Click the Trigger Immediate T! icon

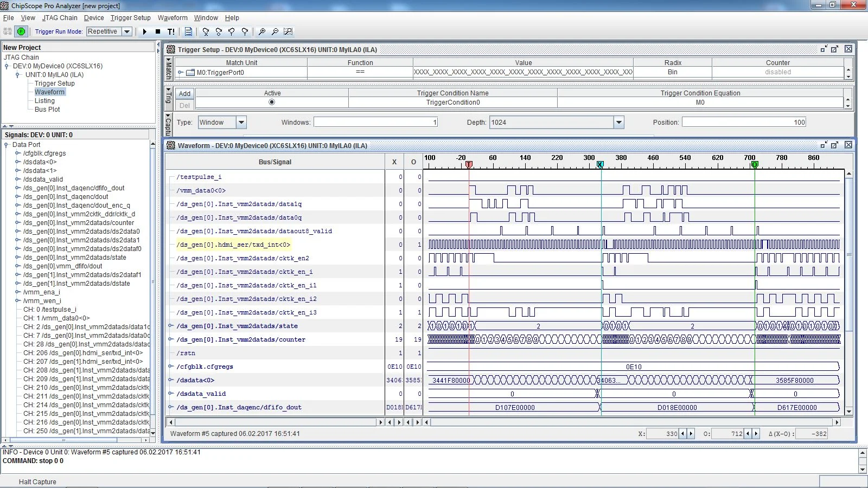(x=171, y=31)
